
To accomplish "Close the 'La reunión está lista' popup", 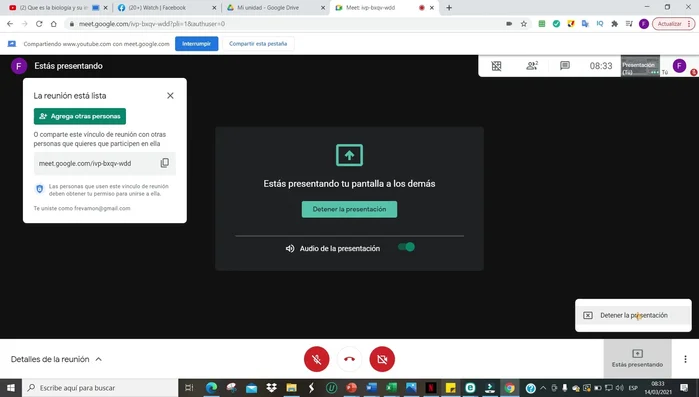I will tap(170, 96).
